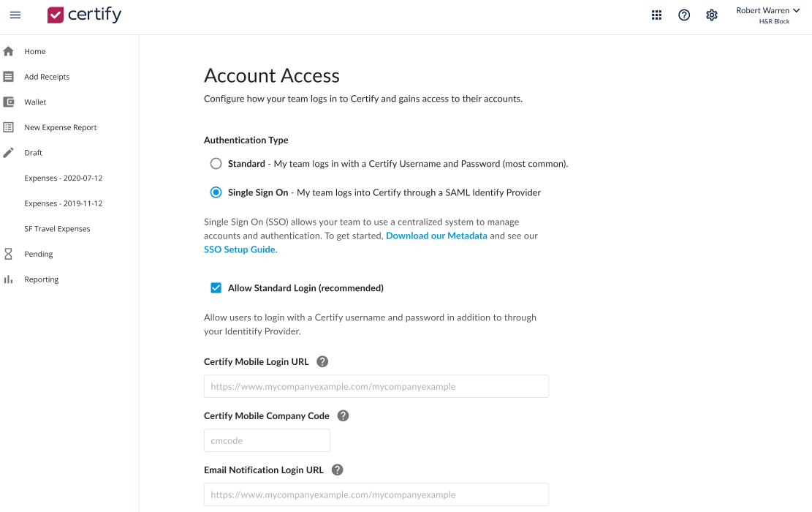812x512 pixels.
Task: Click Download our Metadata link
Action: (436, 236)
